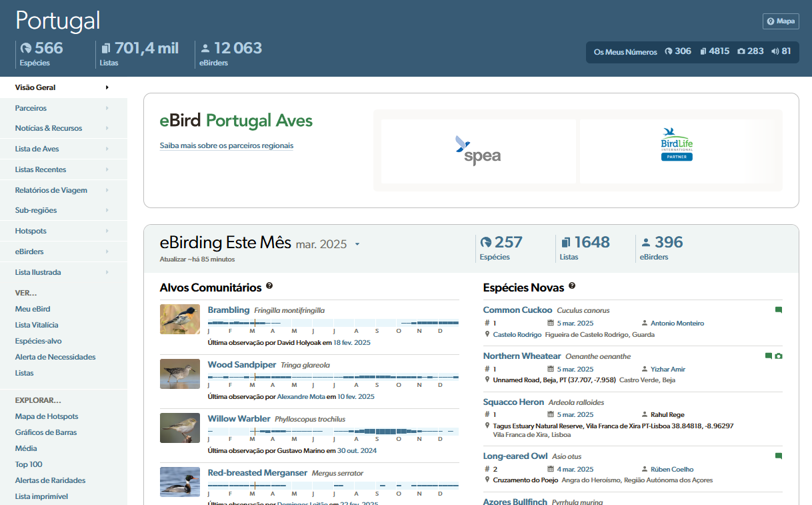This screenshot has height=505, width=812.
Task: Open Listas Recentes sidebar item
Action: pos(63,169)
